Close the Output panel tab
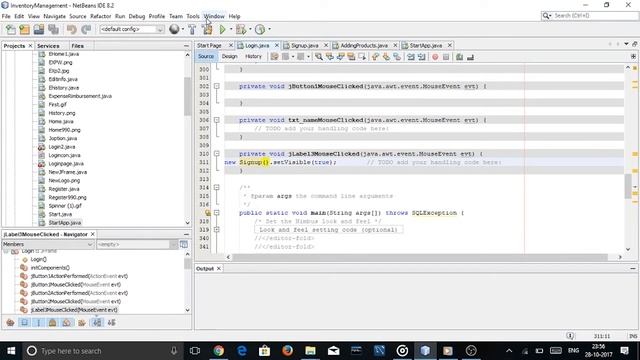The image size is (640, 360). pos(219,268)
